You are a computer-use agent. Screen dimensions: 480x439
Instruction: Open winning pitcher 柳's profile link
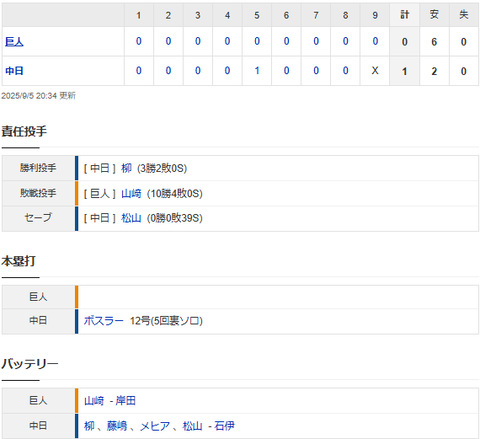[126, 168]
